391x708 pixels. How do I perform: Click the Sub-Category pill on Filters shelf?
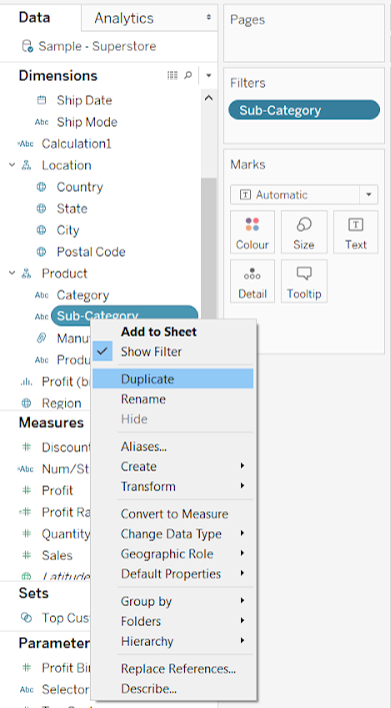tap(304, 110)
